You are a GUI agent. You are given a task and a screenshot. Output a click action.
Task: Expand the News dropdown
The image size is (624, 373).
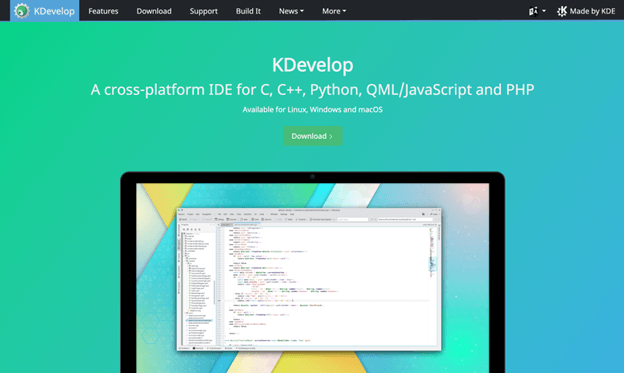(x=291, y=11)
